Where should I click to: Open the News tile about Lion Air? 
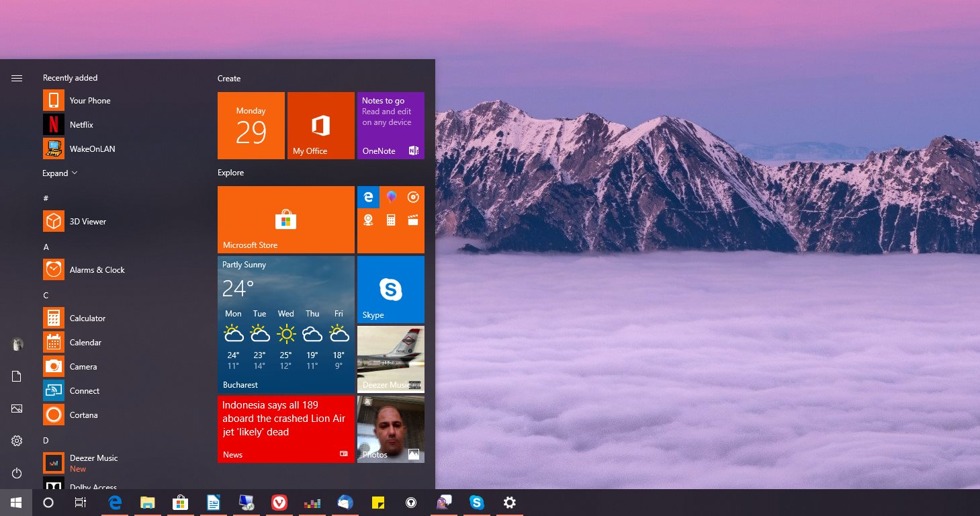tap(286, 429)
